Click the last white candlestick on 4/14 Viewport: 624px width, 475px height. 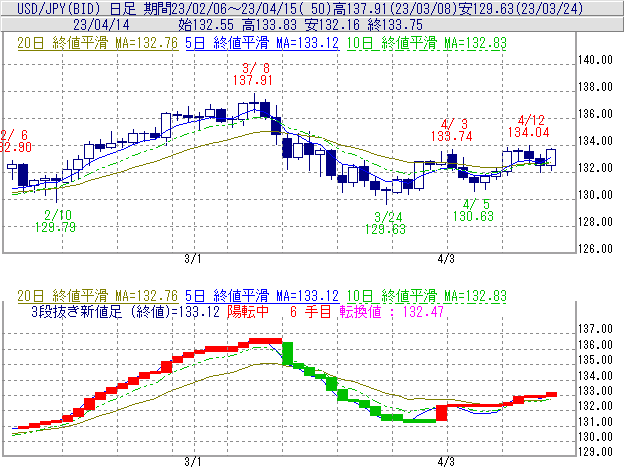(551, 158)
